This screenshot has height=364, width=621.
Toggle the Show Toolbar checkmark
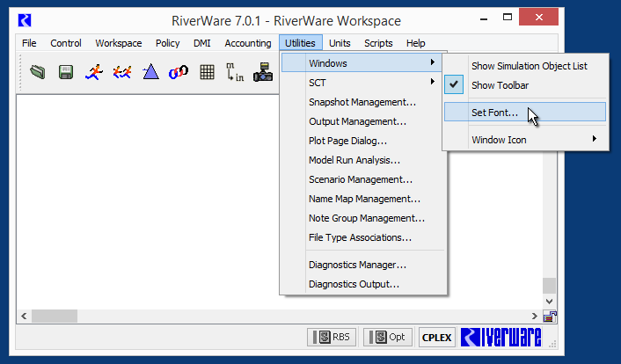tap(454, 84)
